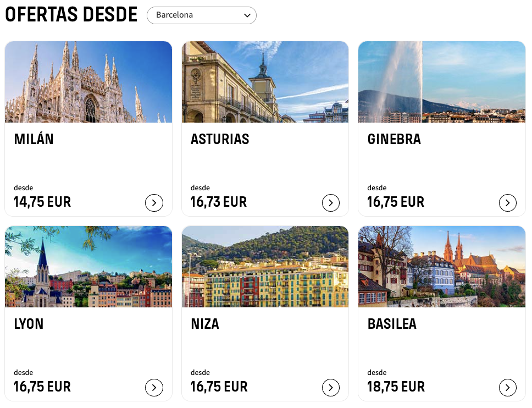Click the arrow icon on Niza card
The image size is (532, 408).
[331, 388]
